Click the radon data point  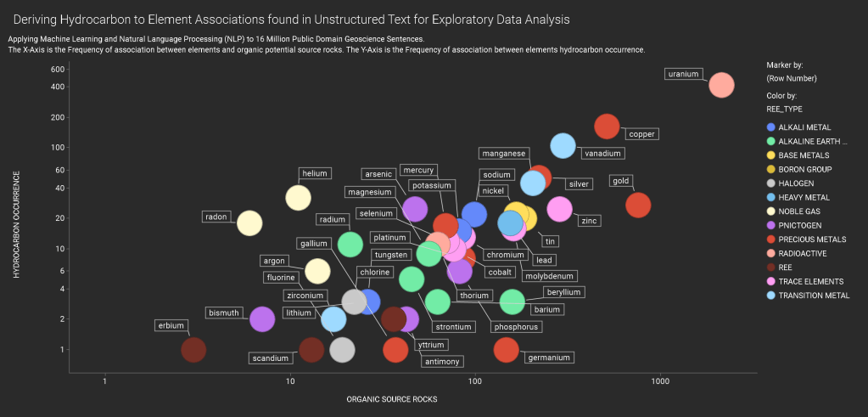click(x=249, y=223)
